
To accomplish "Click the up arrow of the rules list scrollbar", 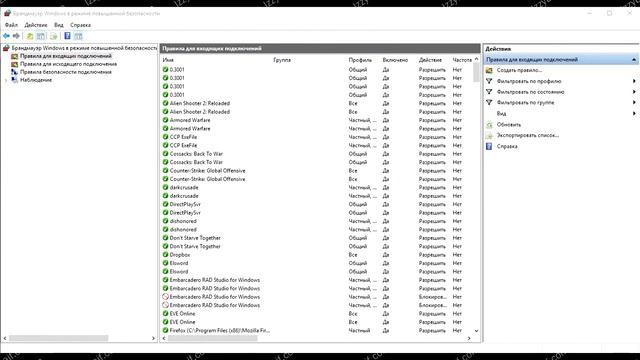I will pyautogui.click(x=476, y=59).
